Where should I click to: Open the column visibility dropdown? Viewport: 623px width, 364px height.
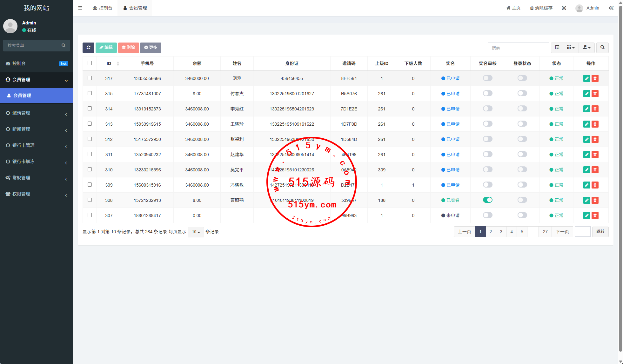coord(571,48)
